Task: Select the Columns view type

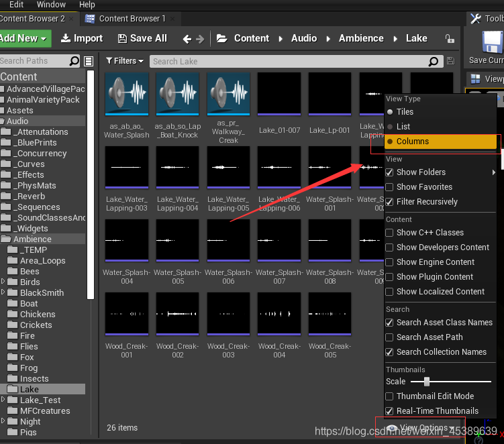Action: pos(440,142)
